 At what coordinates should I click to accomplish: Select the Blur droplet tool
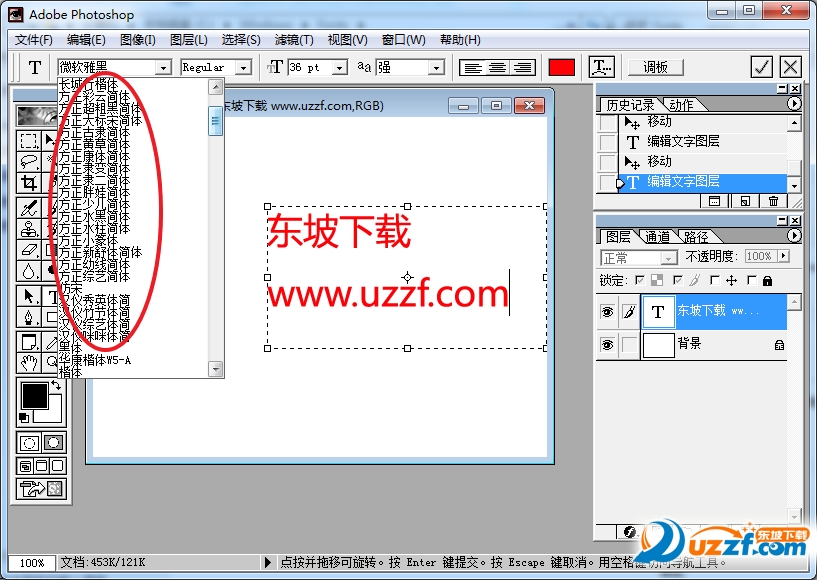29,270
